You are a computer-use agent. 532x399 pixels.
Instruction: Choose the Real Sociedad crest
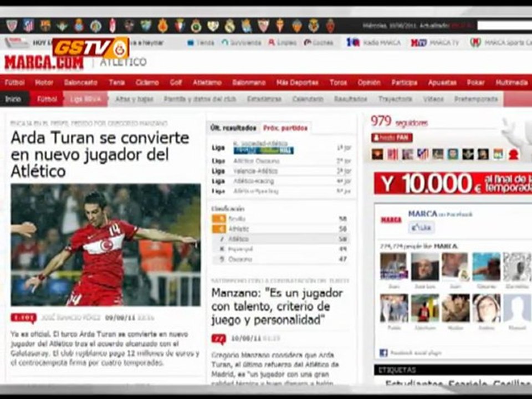tap(247, 25)
